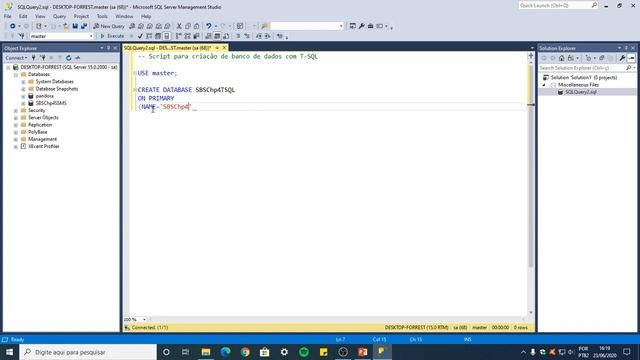The height and width of the screenshot is (360, 640).
Task: Parse the query with the checkmark icon
Action: pyautogui.click(x=140, y=36)
